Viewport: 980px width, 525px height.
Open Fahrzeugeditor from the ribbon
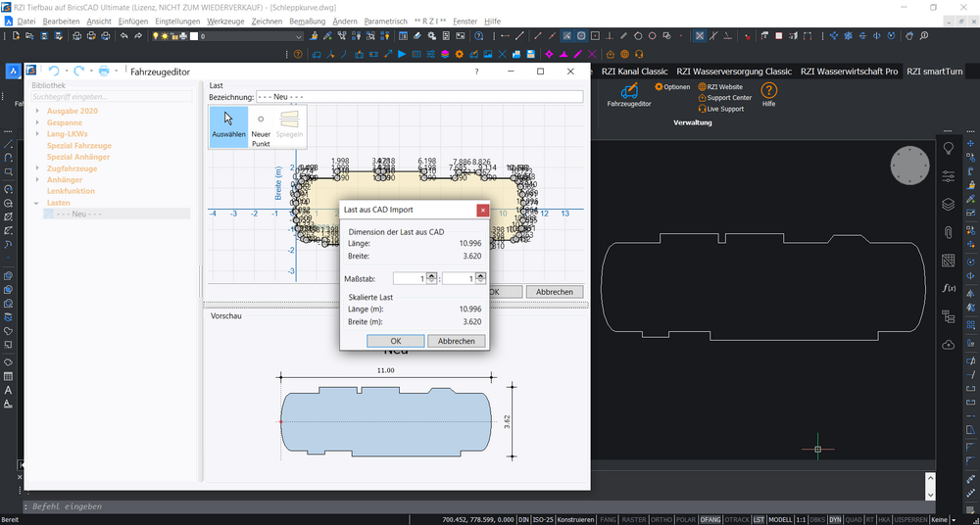point(629,94)
